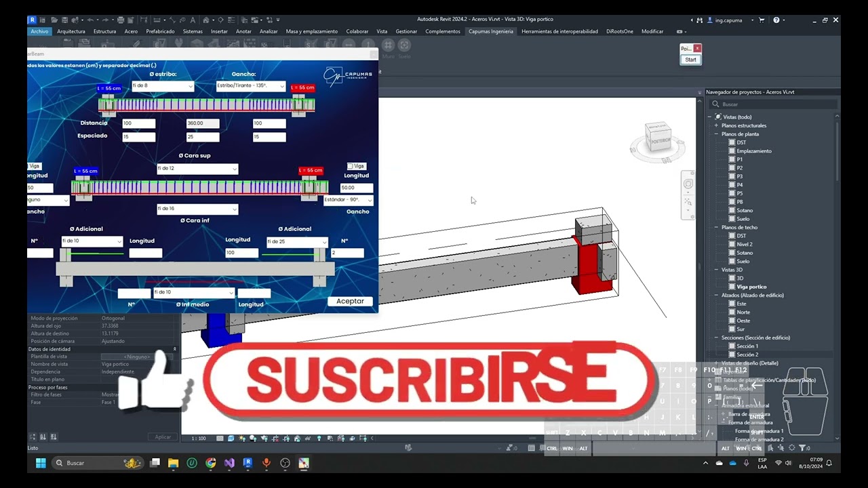Screen dimensions: 868x488
Task: Open file icon in Quick Access Toolbar
Action: 54,20
